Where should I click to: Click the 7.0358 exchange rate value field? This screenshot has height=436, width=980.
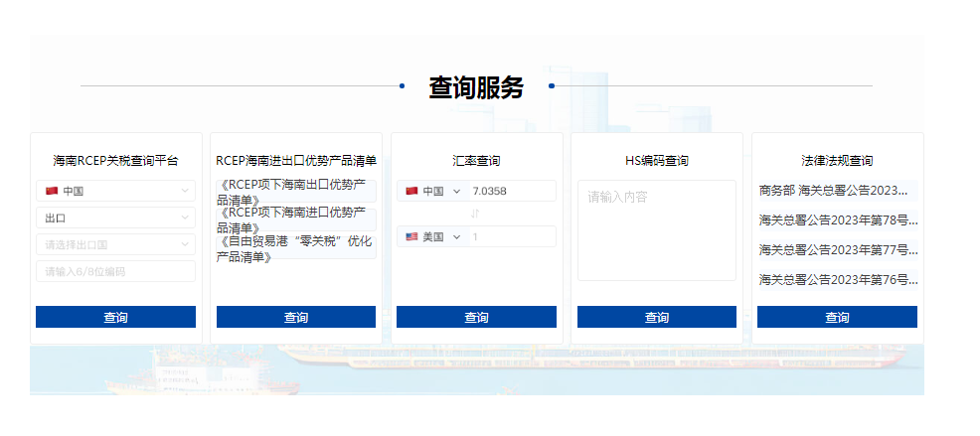[x=513, y=191]
